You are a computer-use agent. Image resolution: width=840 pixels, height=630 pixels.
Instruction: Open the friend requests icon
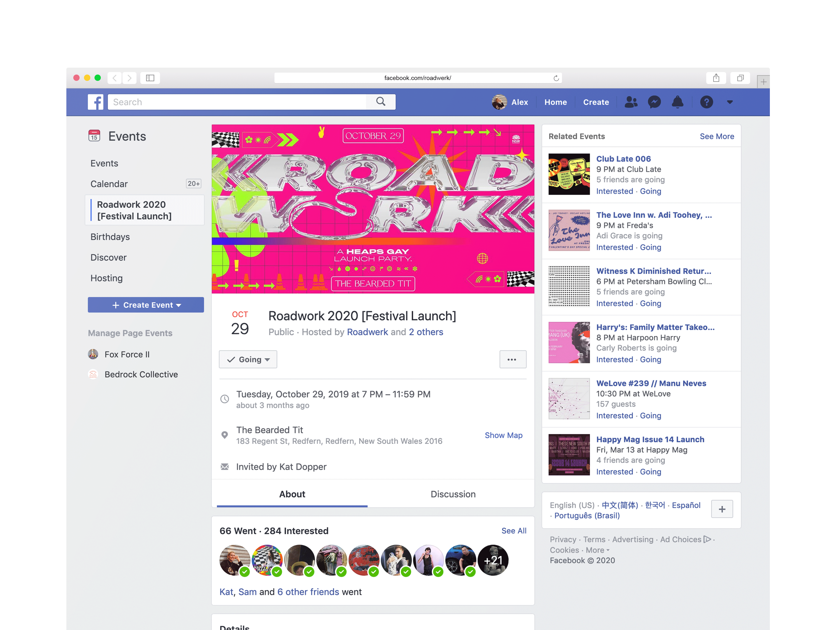coord(631,102)
